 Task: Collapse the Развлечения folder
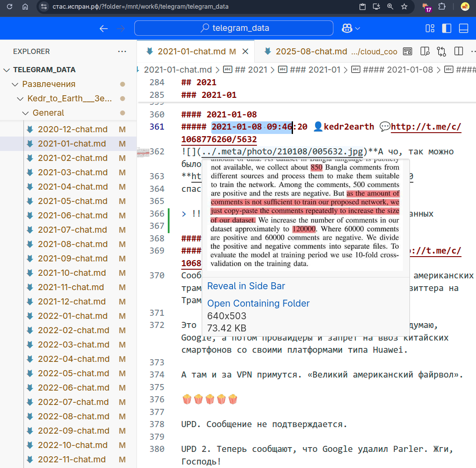16,84
